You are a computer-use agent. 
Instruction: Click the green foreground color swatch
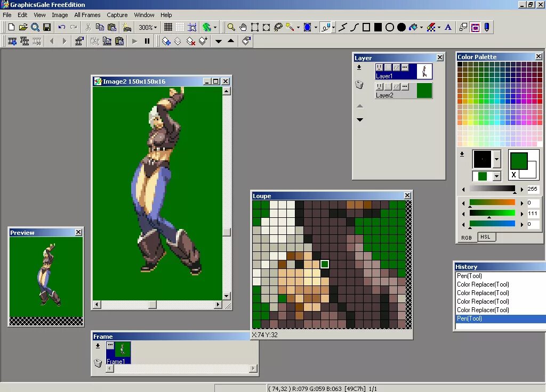(518, 161)
